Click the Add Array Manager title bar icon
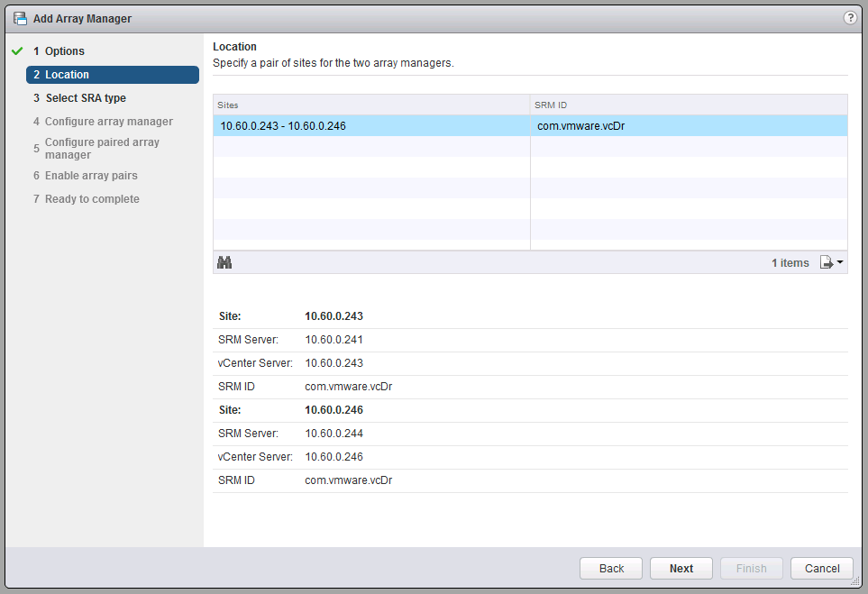Viewport: 868px width, 594px height. (20, 18)
